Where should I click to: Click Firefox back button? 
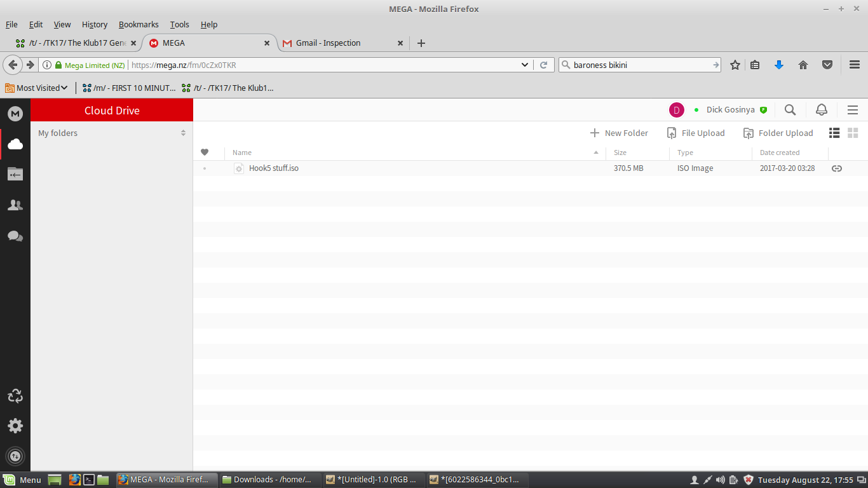coord(13,65)
